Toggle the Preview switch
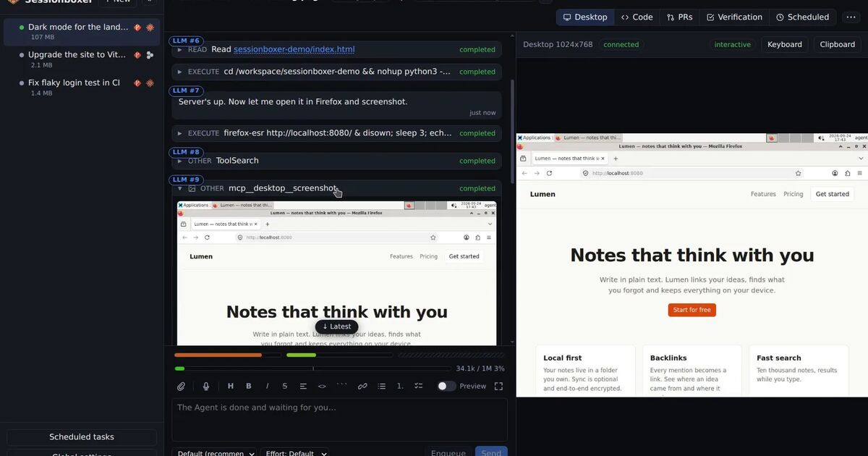The image size is (868, 456). coord(446,387)
